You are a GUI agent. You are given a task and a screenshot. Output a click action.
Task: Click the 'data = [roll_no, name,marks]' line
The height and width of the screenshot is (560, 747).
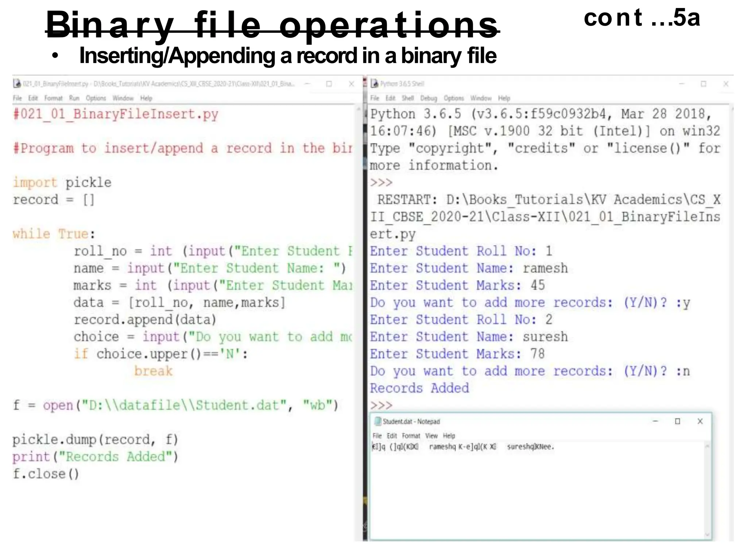pyautogui.click(x=179, y=303)
